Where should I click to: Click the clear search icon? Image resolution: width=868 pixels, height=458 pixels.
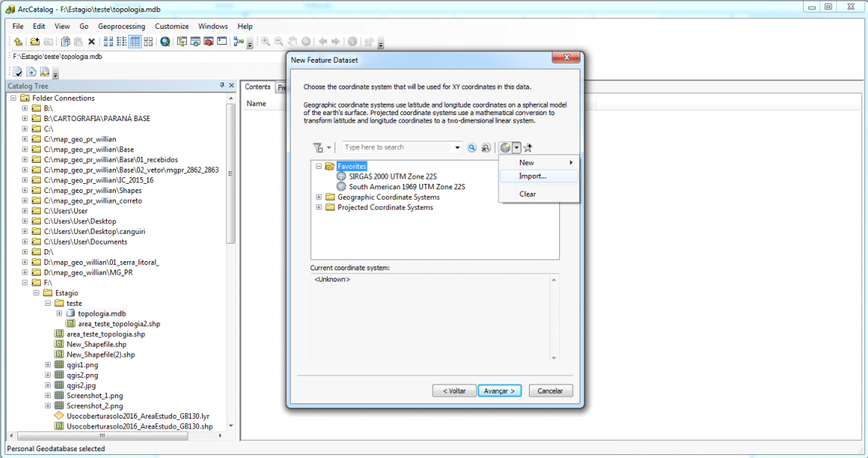point(486,148)
